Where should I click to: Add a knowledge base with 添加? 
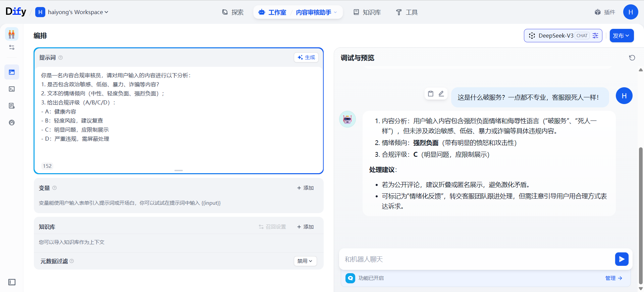(x=305, y=227)
